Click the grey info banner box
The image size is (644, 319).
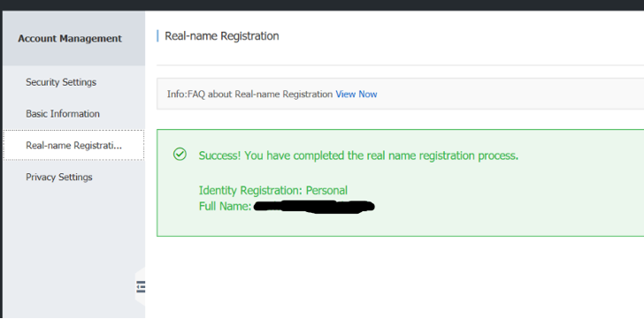click(x=400, y=94)
